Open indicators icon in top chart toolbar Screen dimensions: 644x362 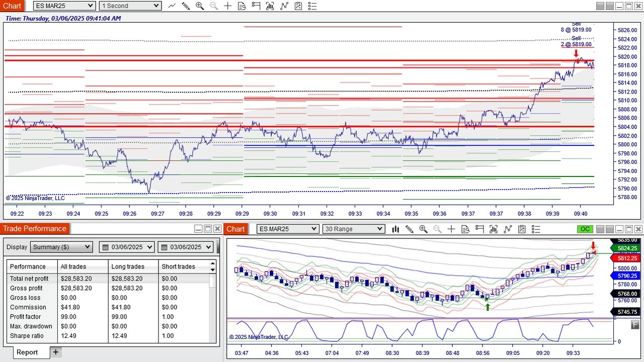pyautogui.click(x=284, y=6)
